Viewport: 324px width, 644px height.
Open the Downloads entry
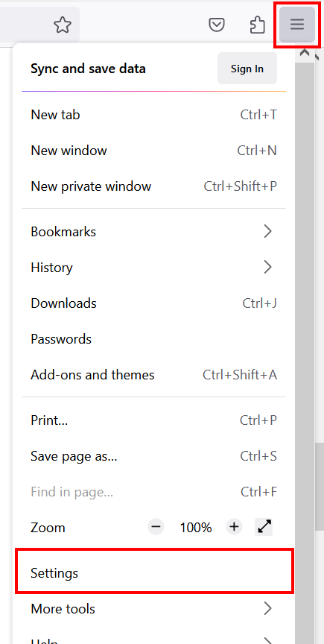[x=153, y=303]
